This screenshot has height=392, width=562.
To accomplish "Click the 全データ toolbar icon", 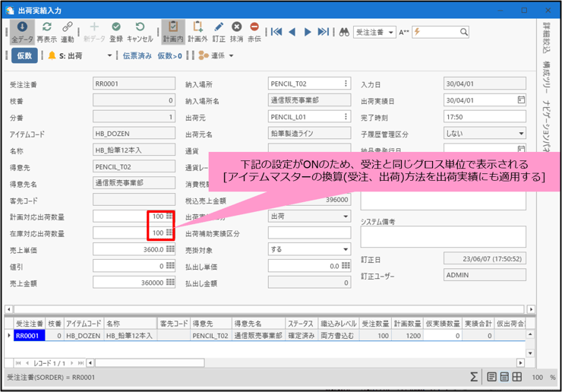I will 22,32.
